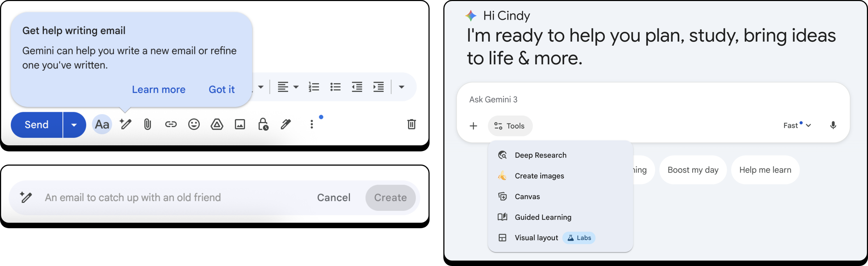Click the insert signature pen icon

coord(286,124)
